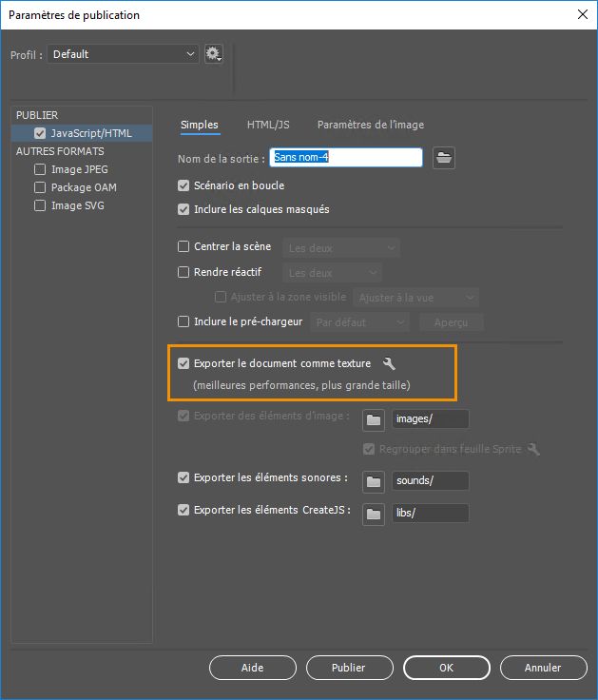The image size is (598, 700).
Task: Browse folder for libs/ export path
Action: tap(374, 514)
